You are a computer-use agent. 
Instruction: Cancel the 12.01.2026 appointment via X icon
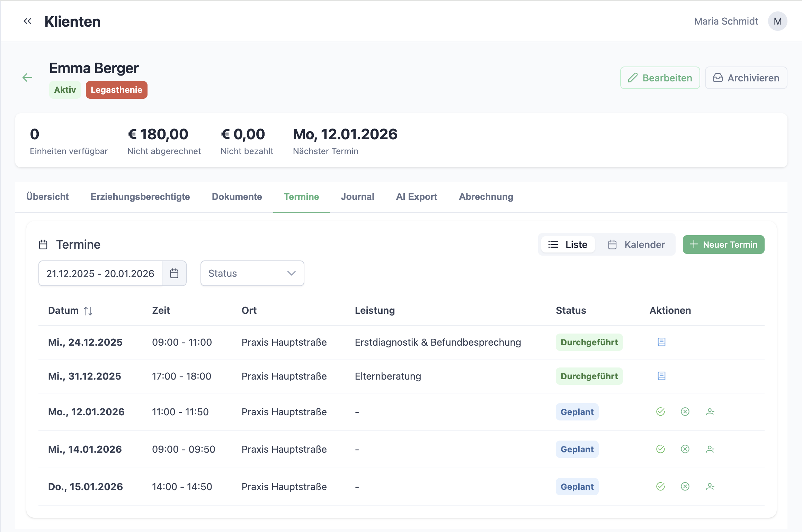point(685,412)
